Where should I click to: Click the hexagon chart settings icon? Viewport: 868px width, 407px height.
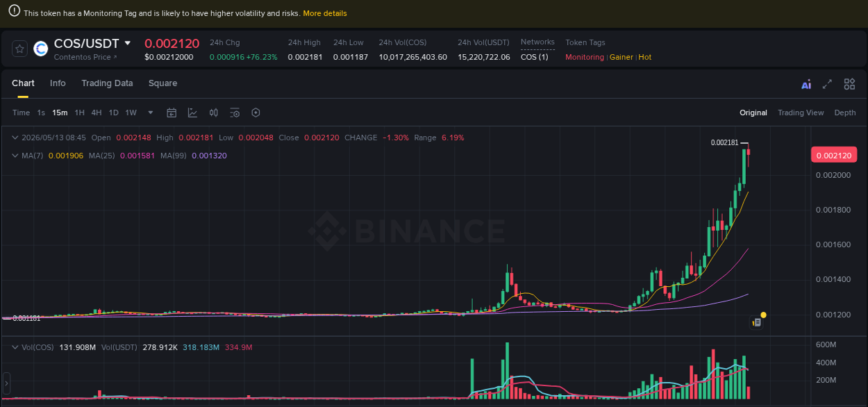click(x=256, y=113)
